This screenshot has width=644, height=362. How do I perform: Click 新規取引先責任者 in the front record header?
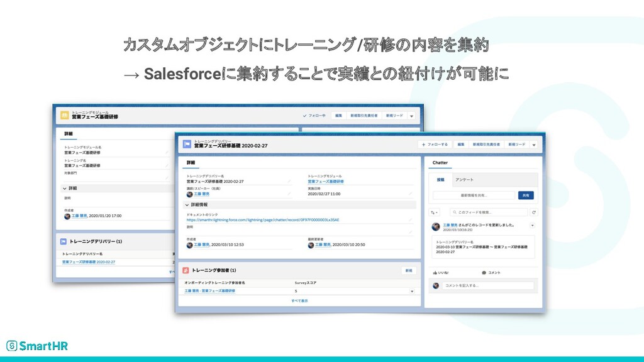point(486,145)
